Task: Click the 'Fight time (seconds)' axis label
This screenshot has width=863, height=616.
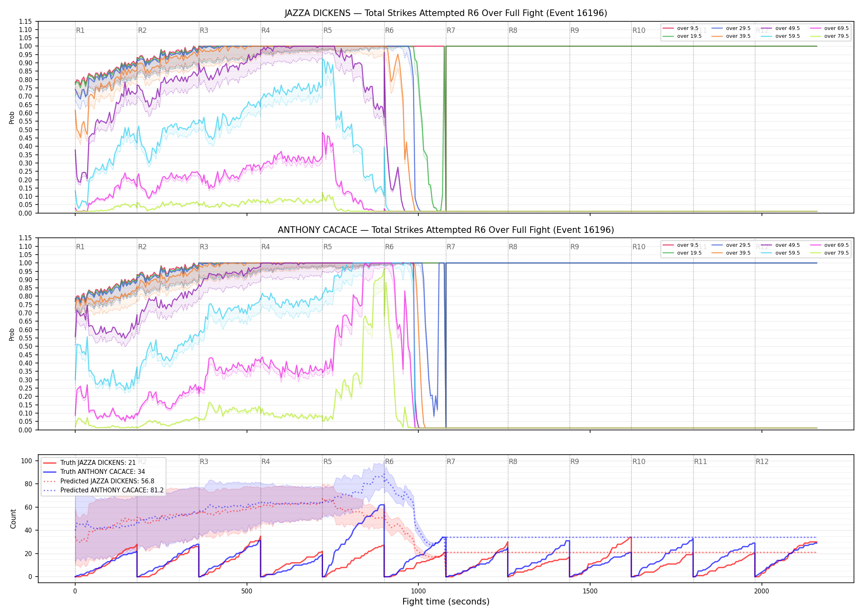Action: (x=446, y=602)
